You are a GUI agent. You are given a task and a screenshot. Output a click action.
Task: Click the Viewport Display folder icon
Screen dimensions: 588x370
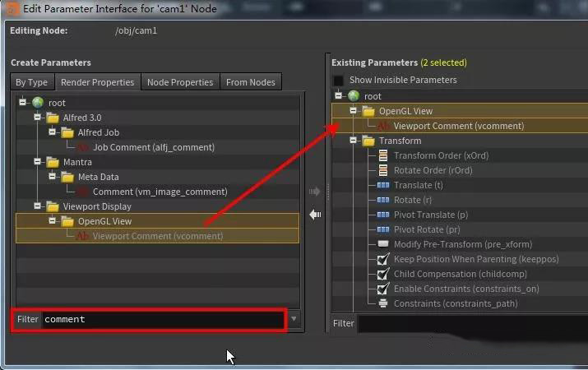pyautogui.click(x=53, y=206)
